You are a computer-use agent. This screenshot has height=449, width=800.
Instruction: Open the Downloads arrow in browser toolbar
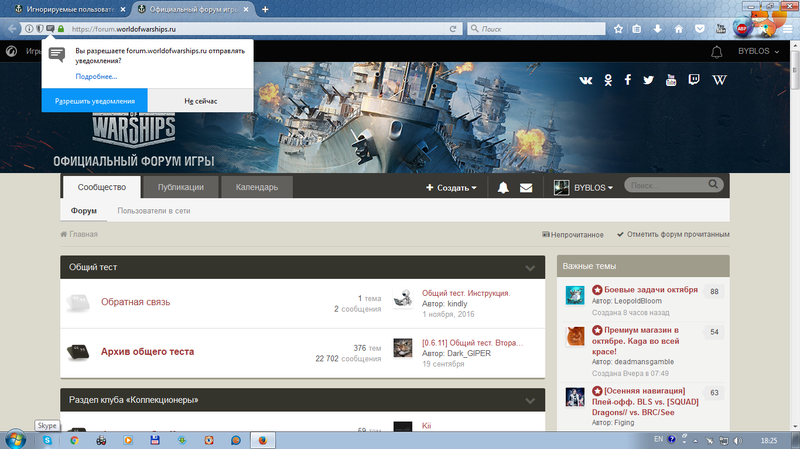click(x=658, y=29)
